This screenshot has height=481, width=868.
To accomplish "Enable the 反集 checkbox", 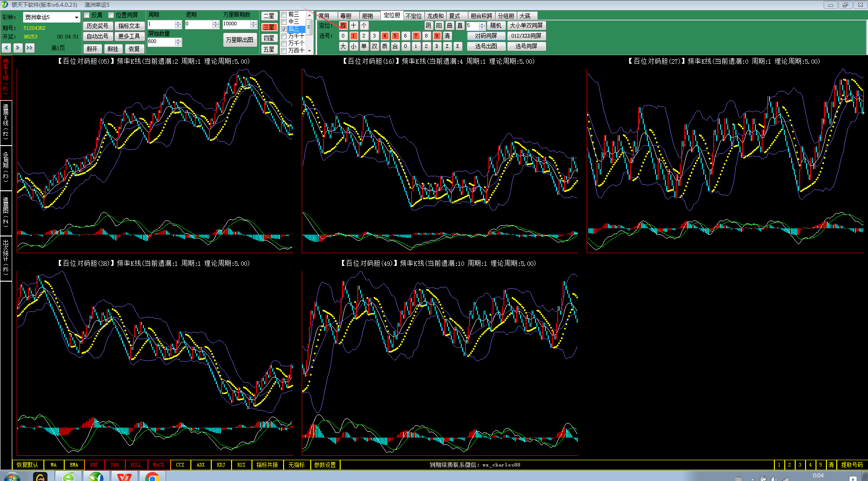I will pos(87,15).
